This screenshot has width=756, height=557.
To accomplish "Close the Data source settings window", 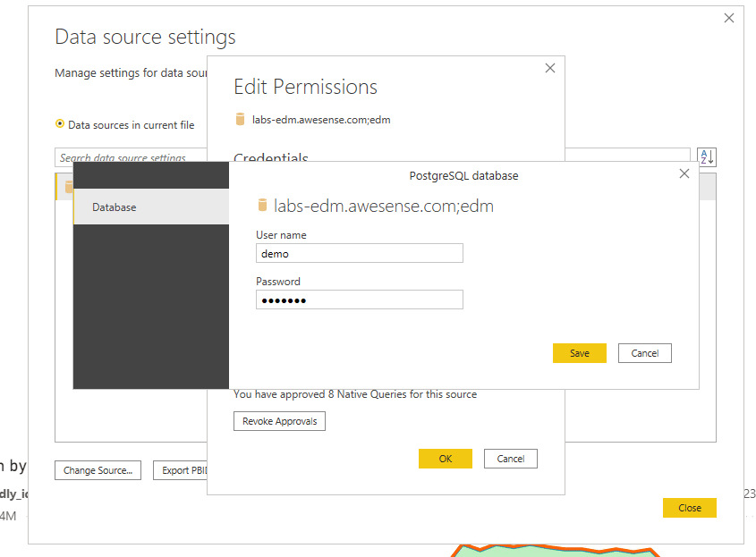I will point(729,18).
